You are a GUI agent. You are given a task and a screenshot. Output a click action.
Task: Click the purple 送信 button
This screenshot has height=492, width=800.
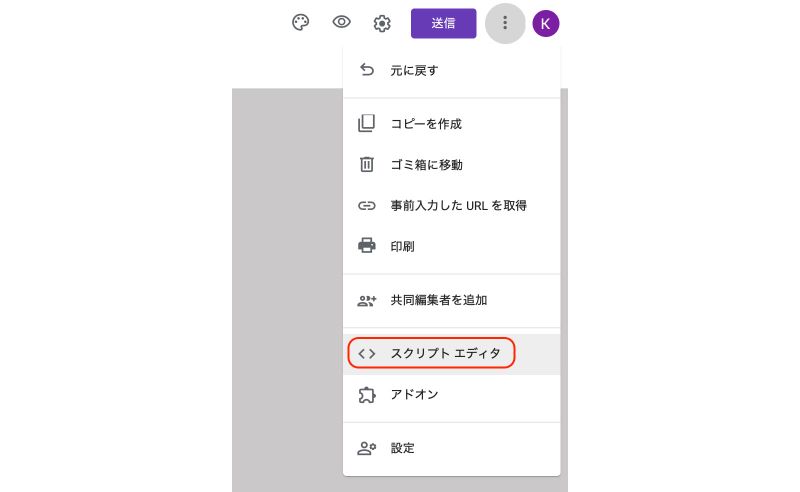click(443, 23)
